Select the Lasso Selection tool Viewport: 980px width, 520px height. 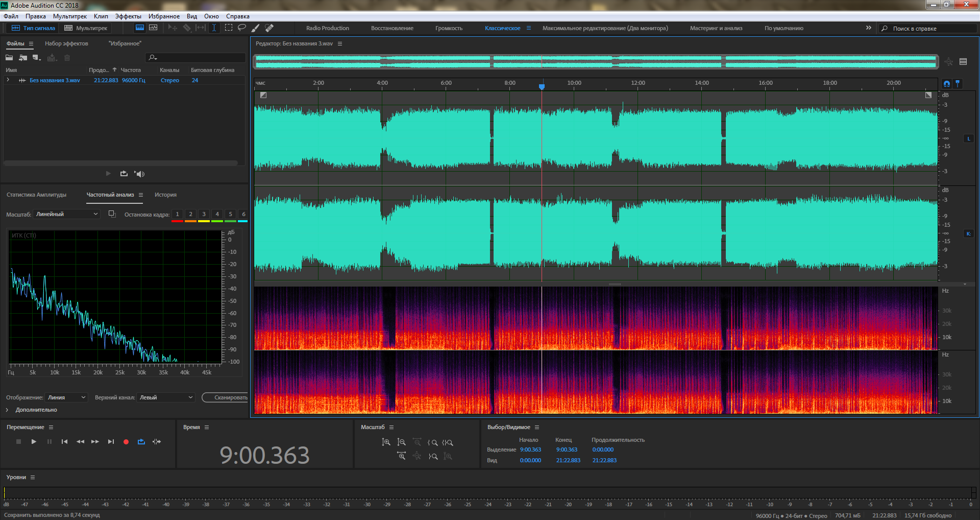(x=241, y=28)
